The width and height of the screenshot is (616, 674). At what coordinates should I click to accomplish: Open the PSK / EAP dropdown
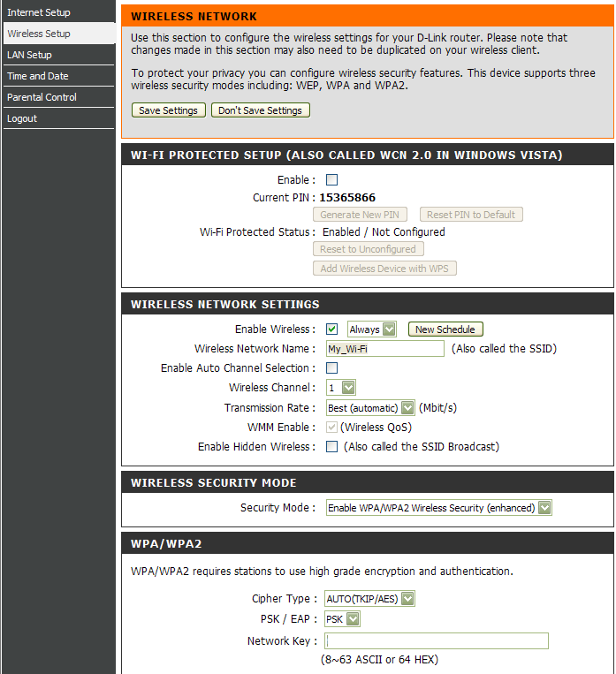(342, 619)
